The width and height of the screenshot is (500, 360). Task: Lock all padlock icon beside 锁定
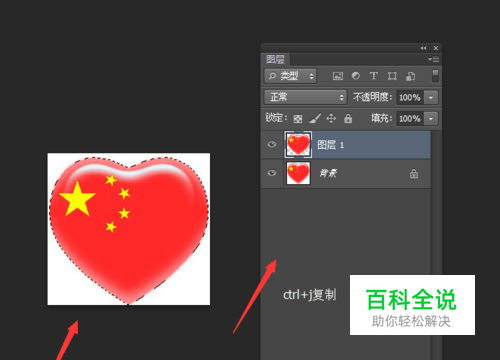[x=348, y=118]
